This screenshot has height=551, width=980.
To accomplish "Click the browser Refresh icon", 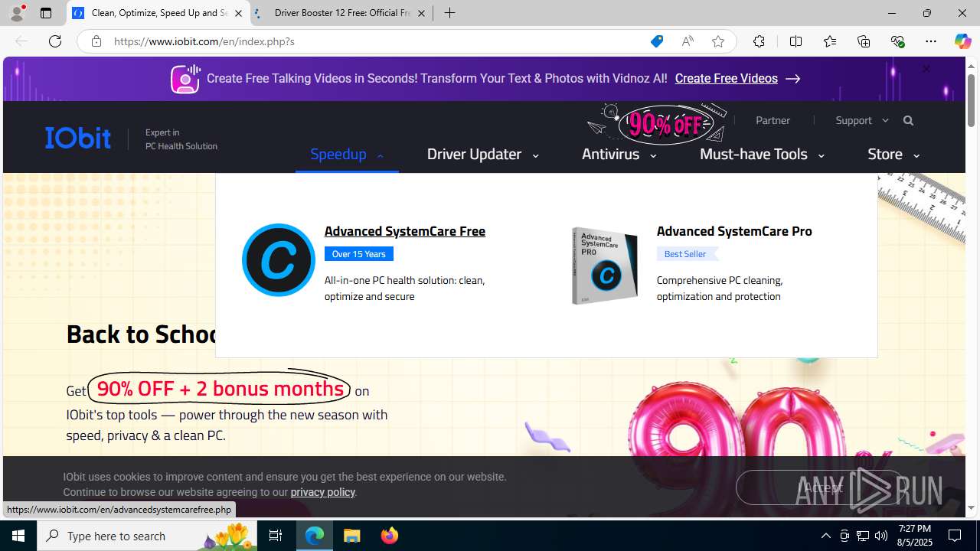I will [x=55, y=41].
